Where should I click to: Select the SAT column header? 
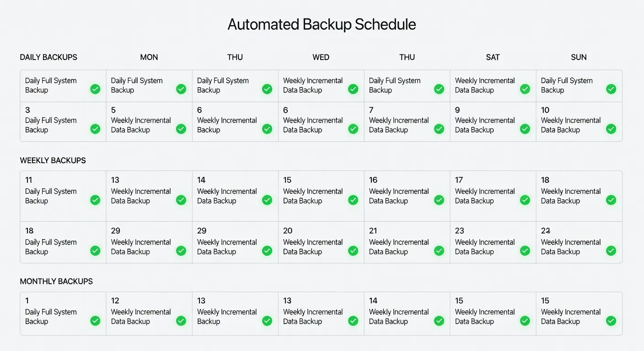click(x=493, y=57)
